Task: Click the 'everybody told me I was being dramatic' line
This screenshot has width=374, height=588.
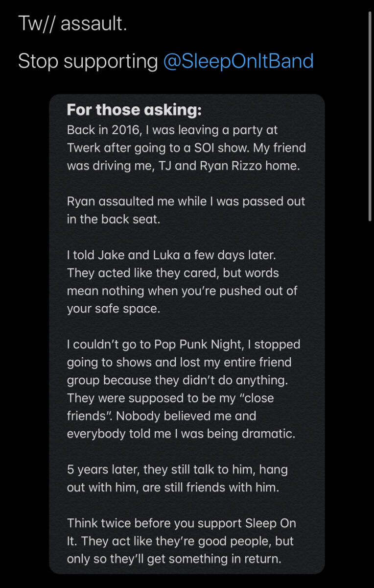Action: click(181, 434)
